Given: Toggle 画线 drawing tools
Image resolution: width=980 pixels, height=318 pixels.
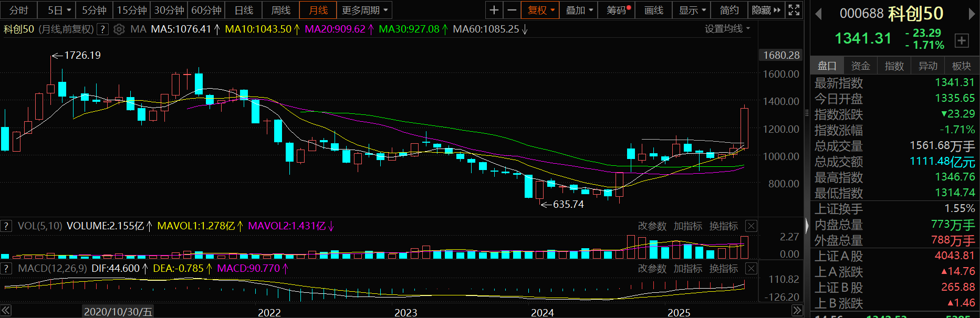Looking at the screenshot, I should 653,10.
